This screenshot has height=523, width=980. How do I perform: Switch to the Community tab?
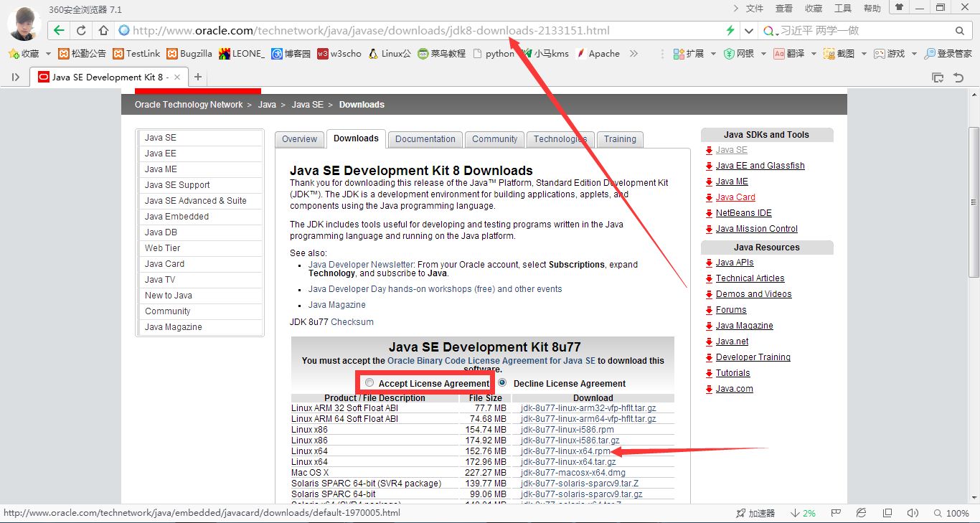coord(494,139)
